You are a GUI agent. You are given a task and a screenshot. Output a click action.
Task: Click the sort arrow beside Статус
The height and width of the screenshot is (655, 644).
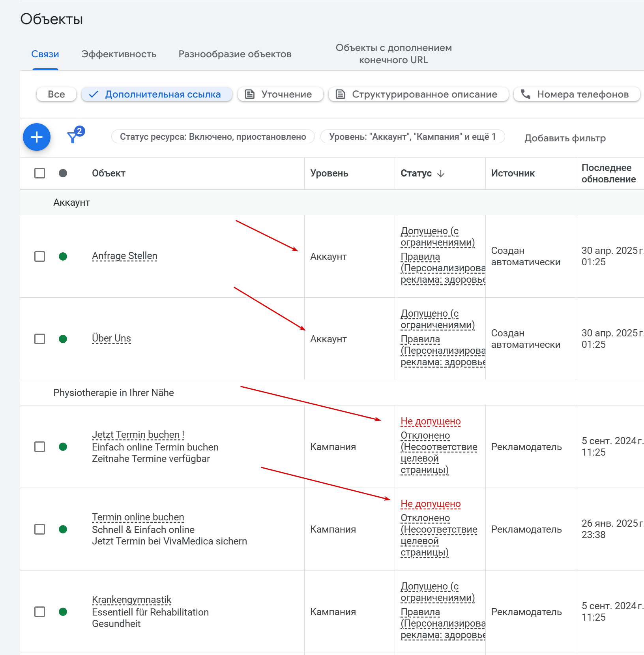click(x=441, y=174)
